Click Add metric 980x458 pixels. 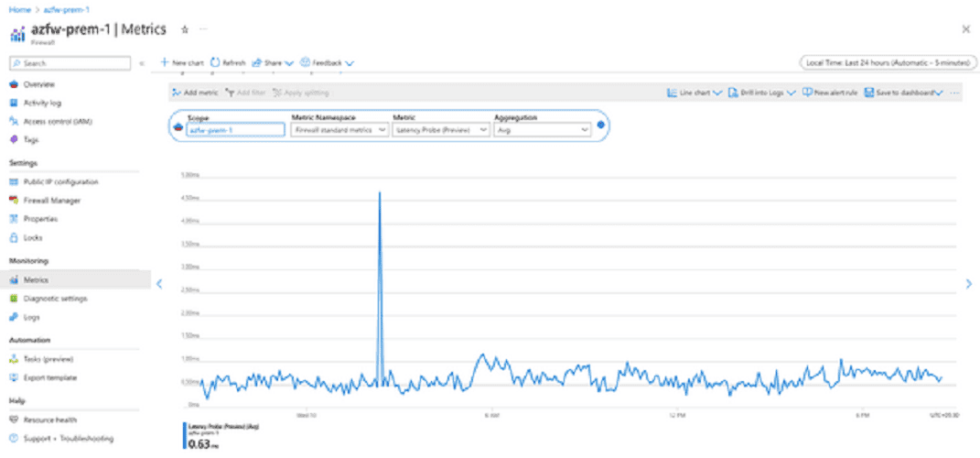pyautogui.click(x=195, y=93)
